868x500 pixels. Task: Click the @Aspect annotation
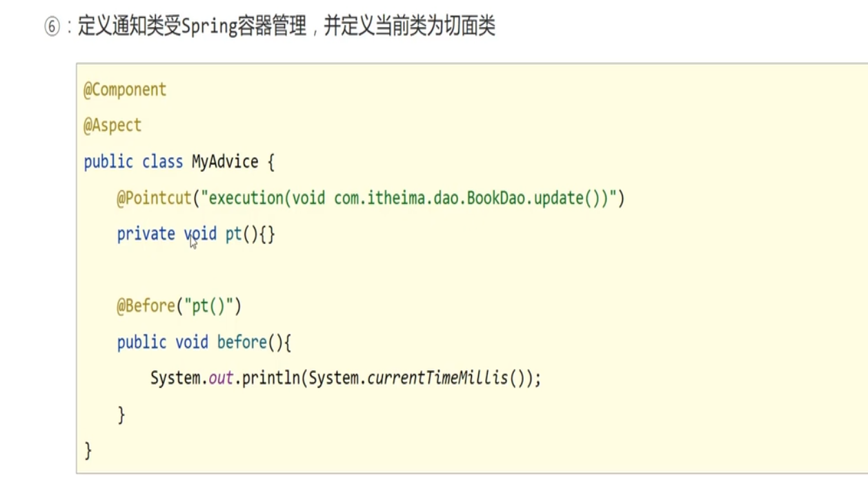pos(112,126)
